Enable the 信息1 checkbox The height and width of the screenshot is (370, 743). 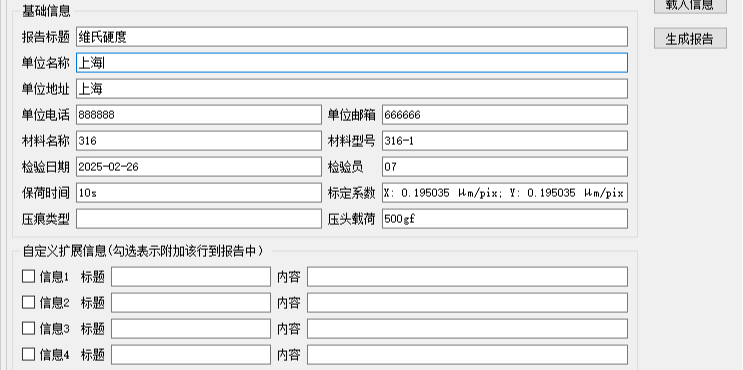[28, 276]
